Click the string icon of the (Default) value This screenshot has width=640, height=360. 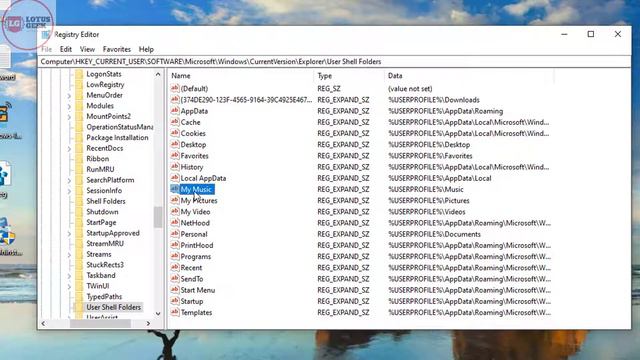(x=175, y=88)
